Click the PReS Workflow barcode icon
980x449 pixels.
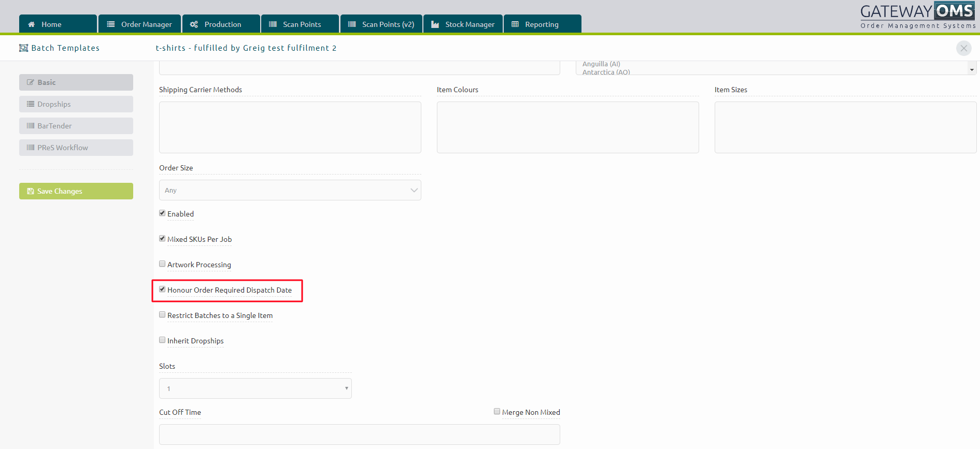pyautogui.click(x=31, y=148)
